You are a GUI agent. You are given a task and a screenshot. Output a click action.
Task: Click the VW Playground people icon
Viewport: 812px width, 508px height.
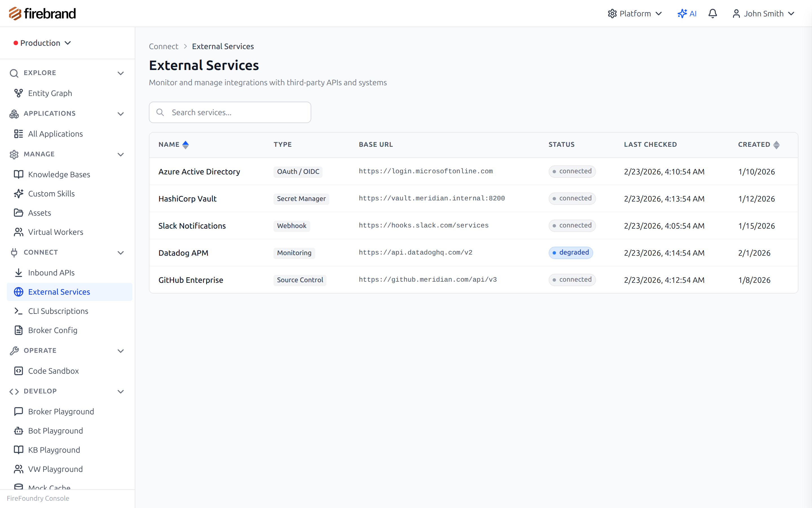pos(18,469)
